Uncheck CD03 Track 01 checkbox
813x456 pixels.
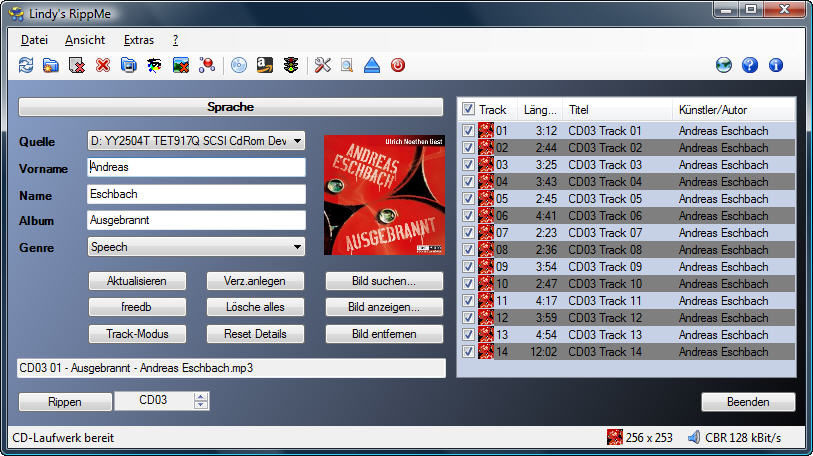468,131
